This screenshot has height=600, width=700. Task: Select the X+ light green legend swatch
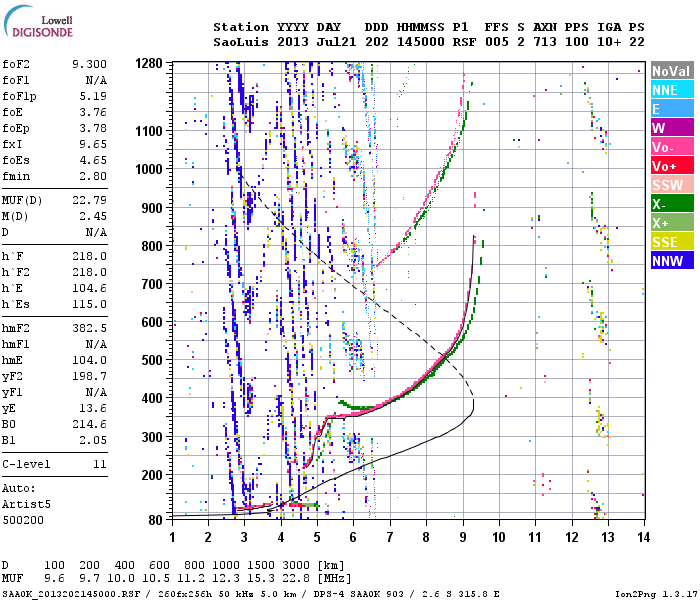pyautogui.click(x=672, y=223)
